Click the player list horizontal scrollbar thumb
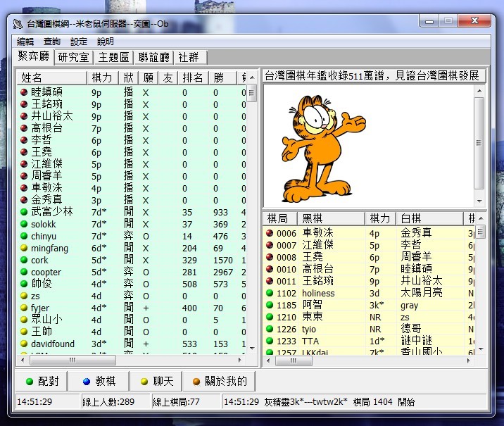Image resolution: width=504 pixels, height=426 pixels. tap(73, 360)
